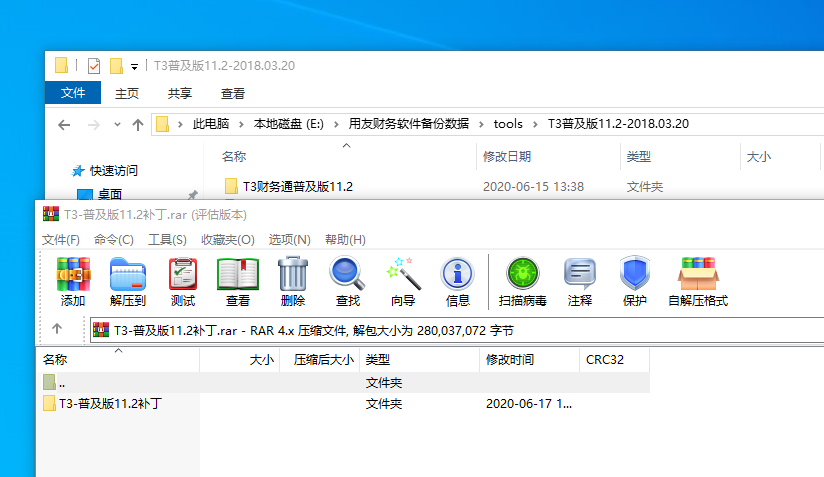Click the New Folder quick access icon

(x=116, y=66)
